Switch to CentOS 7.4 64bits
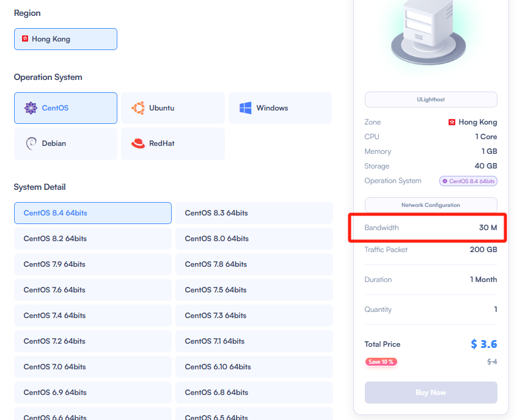517x420 pixels. pyautogui.click(x=93, y=316)
